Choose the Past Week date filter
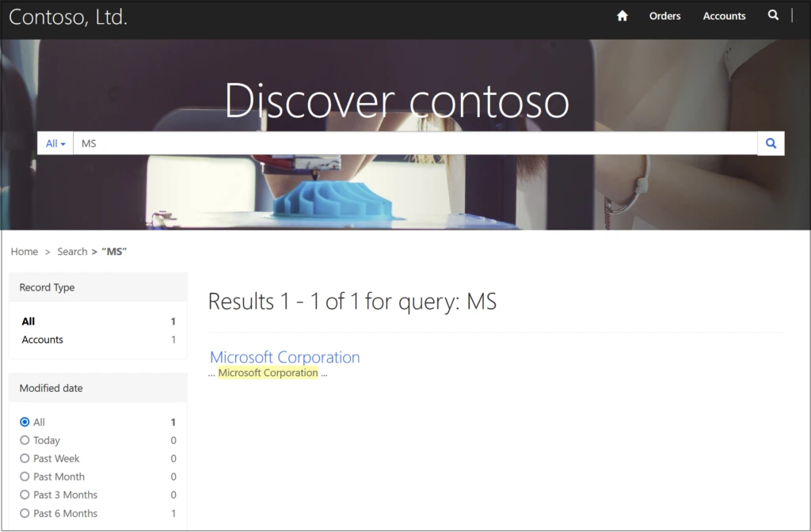 (x=25, y=459)
